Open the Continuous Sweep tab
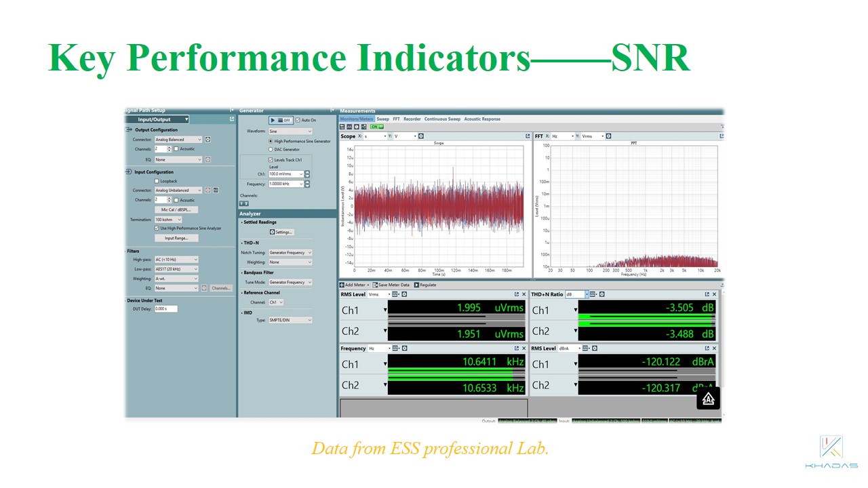Image resolution: width=868 pixels, height=488 pixels. tap(442, 119)
